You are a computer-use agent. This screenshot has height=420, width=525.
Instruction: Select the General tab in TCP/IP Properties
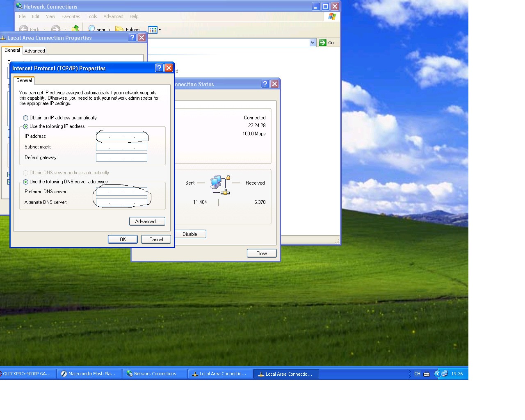pyautogui.click(x=24, y=80)
